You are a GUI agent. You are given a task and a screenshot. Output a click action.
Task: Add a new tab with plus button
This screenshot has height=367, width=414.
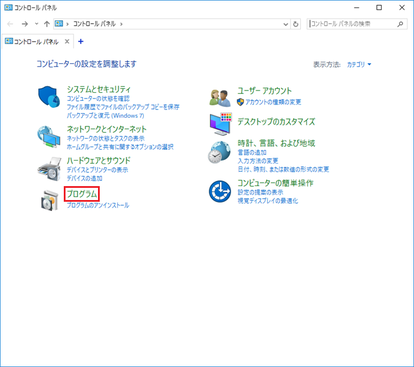[x=80, y=42]
